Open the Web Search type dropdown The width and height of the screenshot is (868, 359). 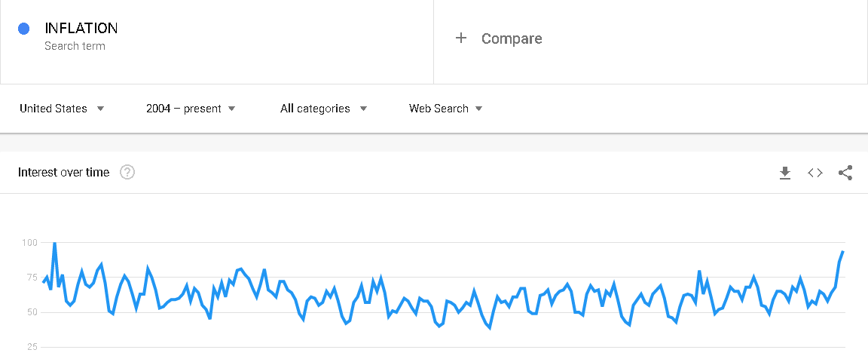point(445,109)
